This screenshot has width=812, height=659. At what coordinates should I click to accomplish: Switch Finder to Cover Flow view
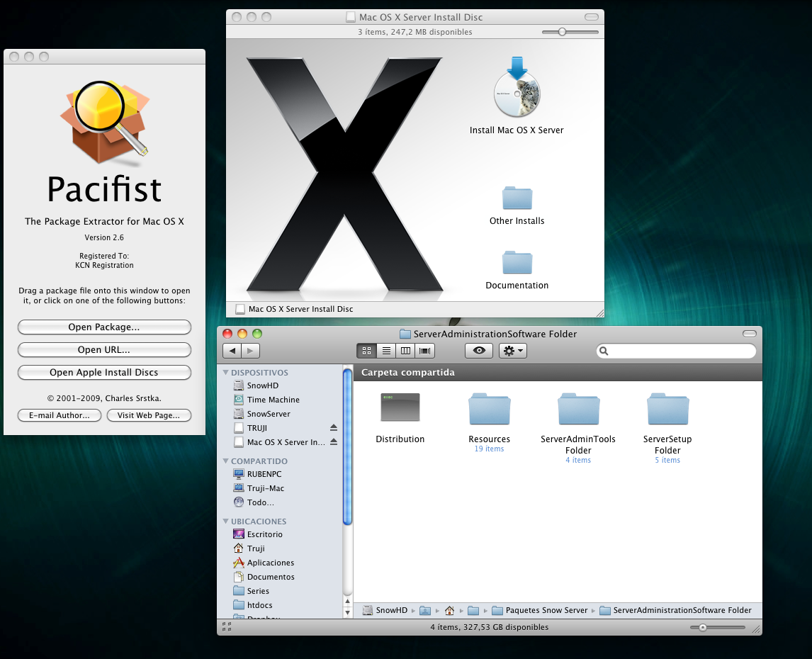click(x=424, y=351)
